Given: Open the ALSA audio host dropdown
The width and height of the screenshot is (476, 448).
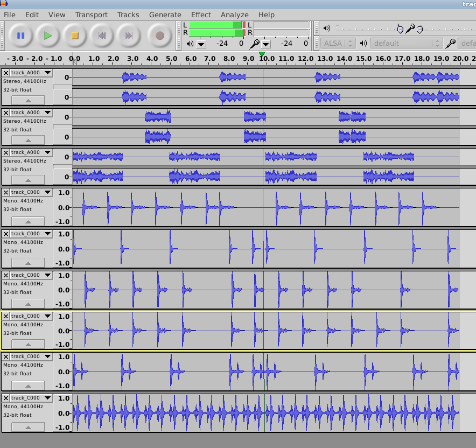Looking at the screenshot, I should click(x=338, y=44).
